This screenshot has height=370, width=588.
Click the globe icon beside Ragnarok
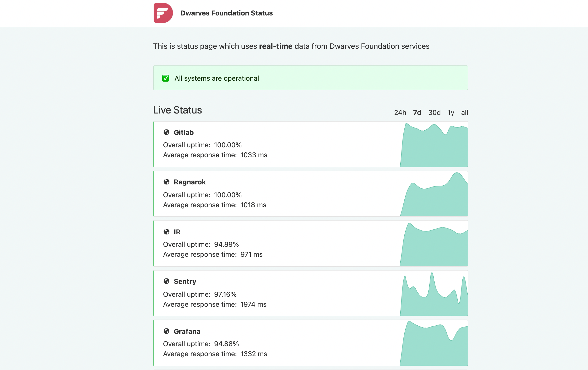(x=167, y=182)
